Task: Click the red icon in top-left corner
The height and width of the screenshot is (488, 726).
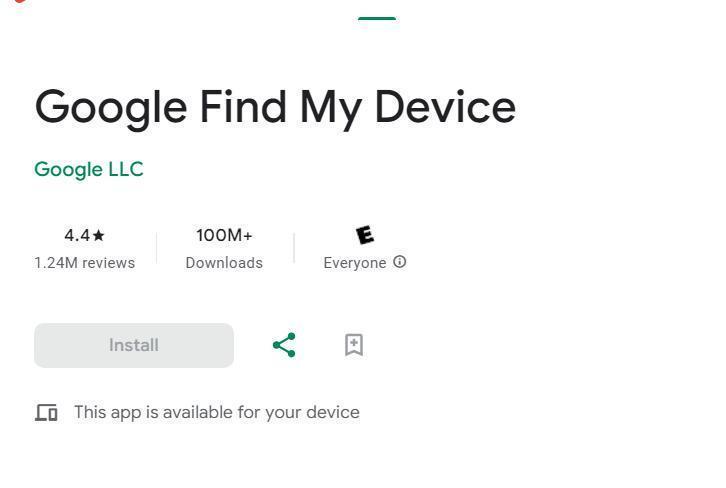Action: point(19,1)
